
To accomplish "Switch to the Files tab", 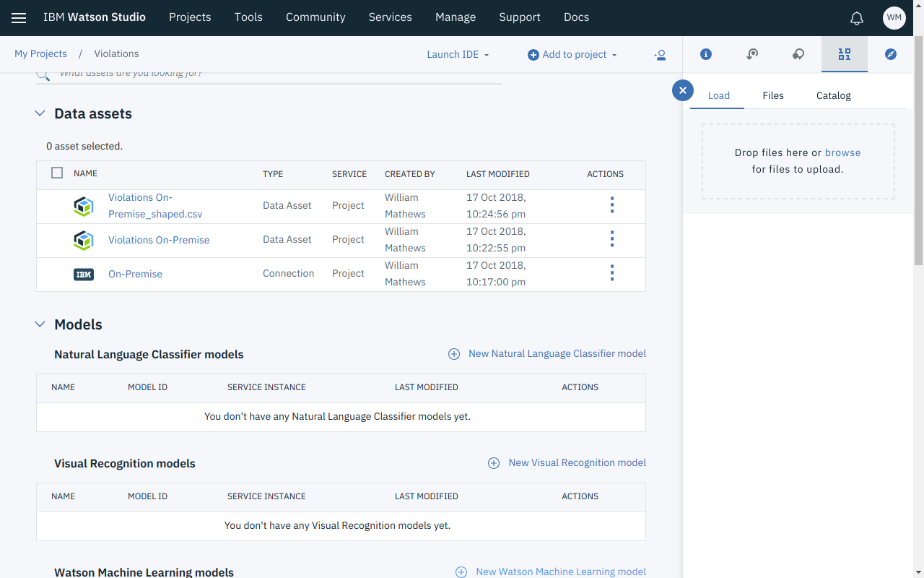I will [x=773, y=95].
